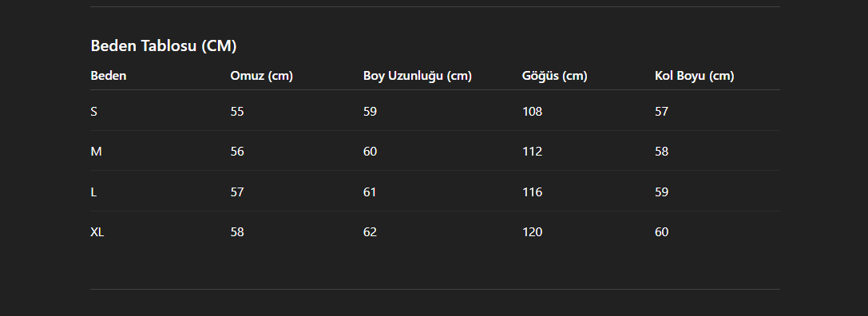The height and width of the screenshot is (316, 868).
Task: Select the S size row label
Action: point(93,111)
